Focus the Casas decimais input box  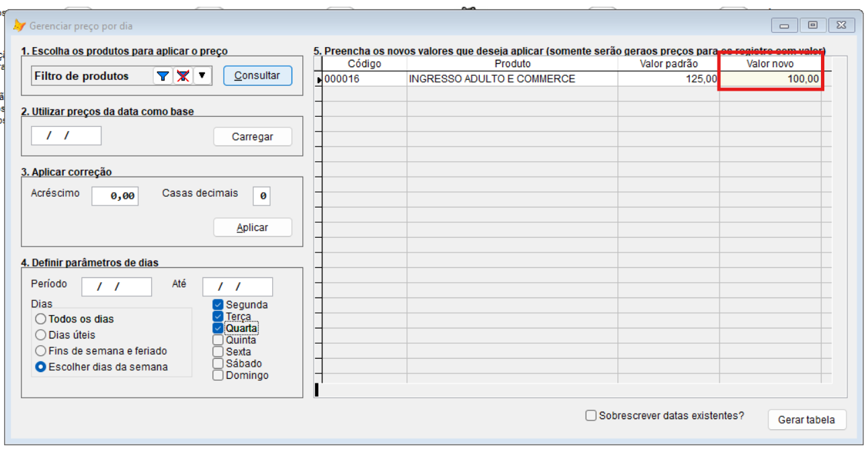[261, 196]
